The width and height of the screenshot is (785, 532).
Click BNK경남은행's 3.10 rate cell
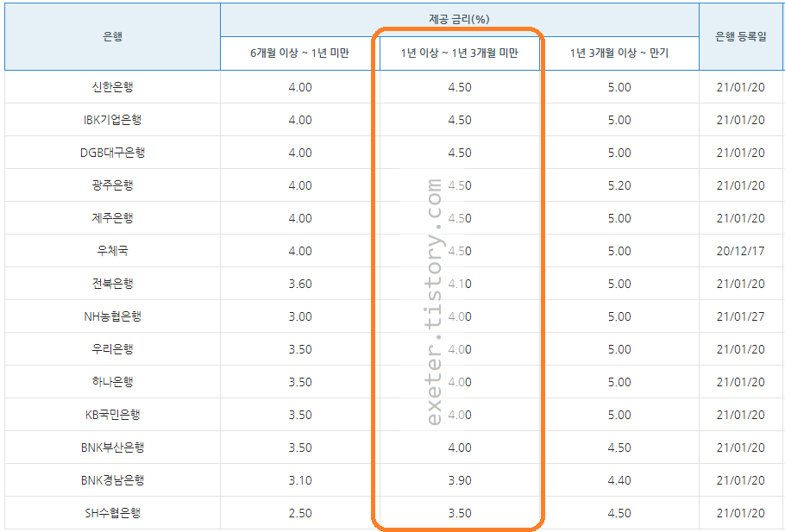(300, 480)
